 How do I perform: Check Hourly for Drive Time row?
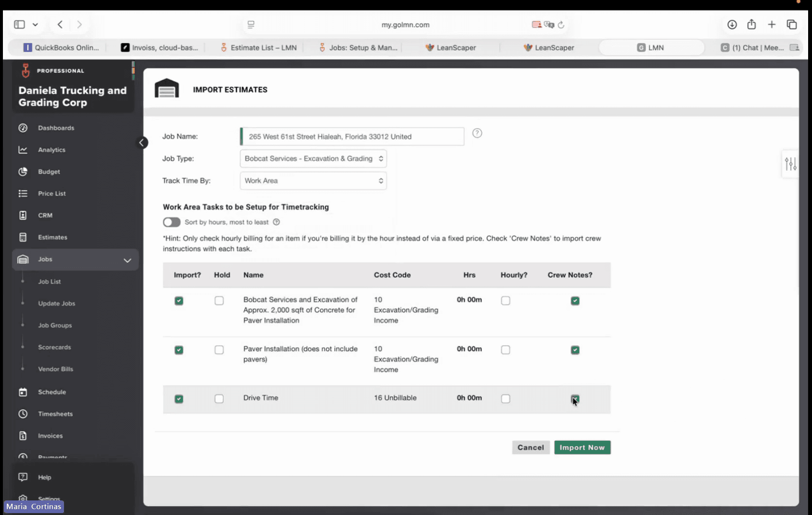pos(505,399)
